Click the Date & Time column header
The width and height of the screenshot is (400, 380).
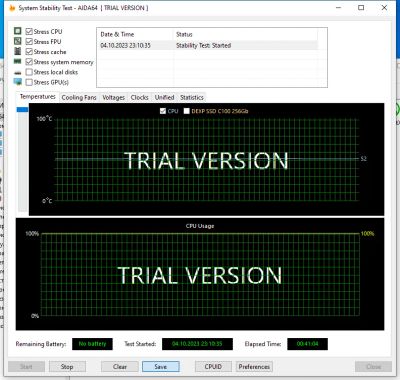135,34
